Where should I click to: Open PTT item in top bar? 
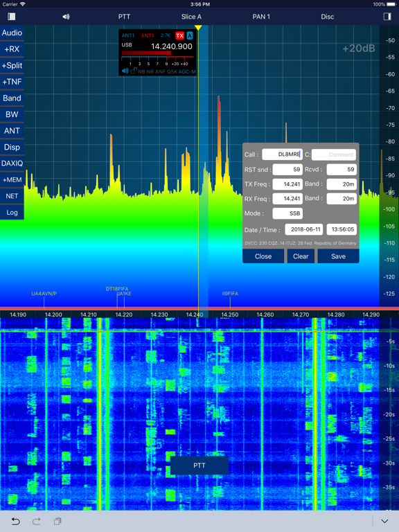click(124, 17)
